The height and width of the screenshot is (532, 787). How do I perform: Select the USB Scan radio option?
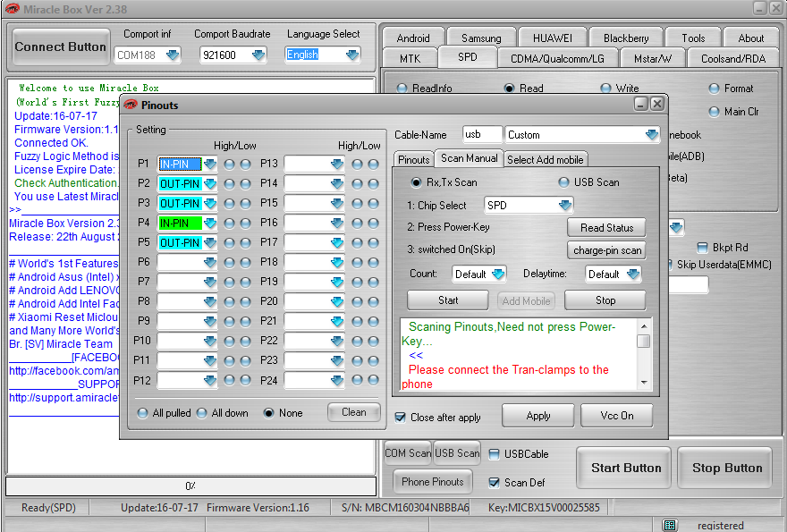(563, 182)
